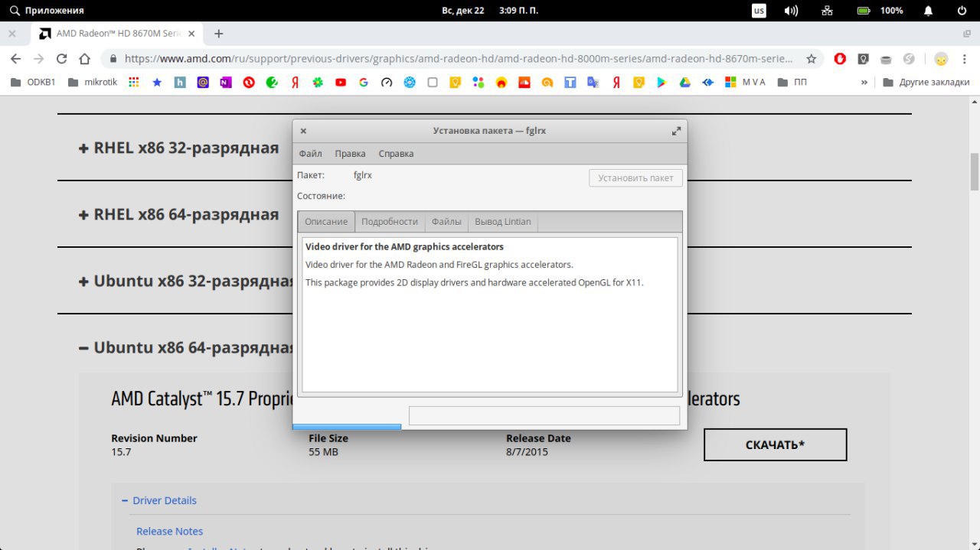Click the 'fglrx' package name text
Screen dimensions: 980x550
[x=363, y=175]
